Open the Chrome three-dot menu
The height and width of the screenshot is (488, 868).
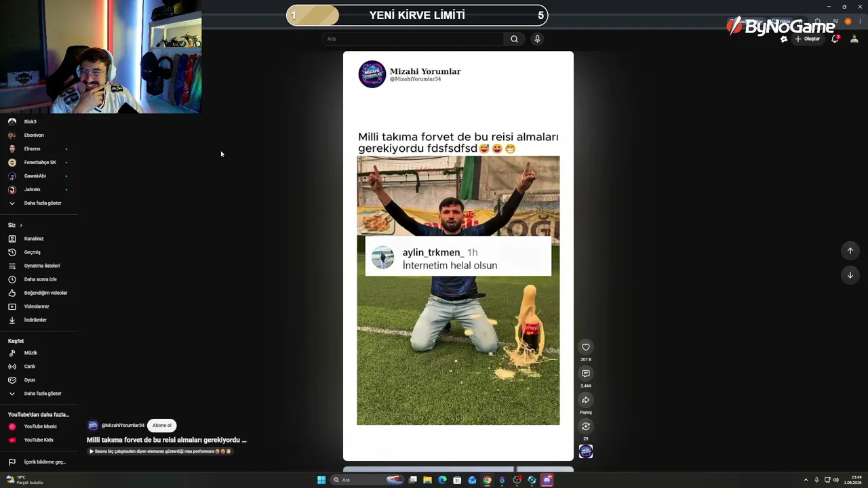pyautogui.click(x=860, y=21)
